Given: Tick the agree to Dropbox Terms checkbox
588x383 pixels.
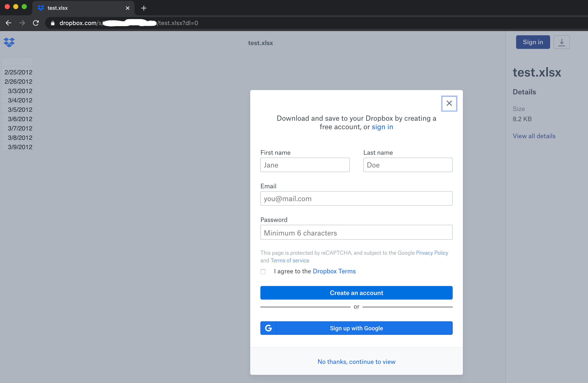Looking at the screenshot, I should click(x=263, y=271).
